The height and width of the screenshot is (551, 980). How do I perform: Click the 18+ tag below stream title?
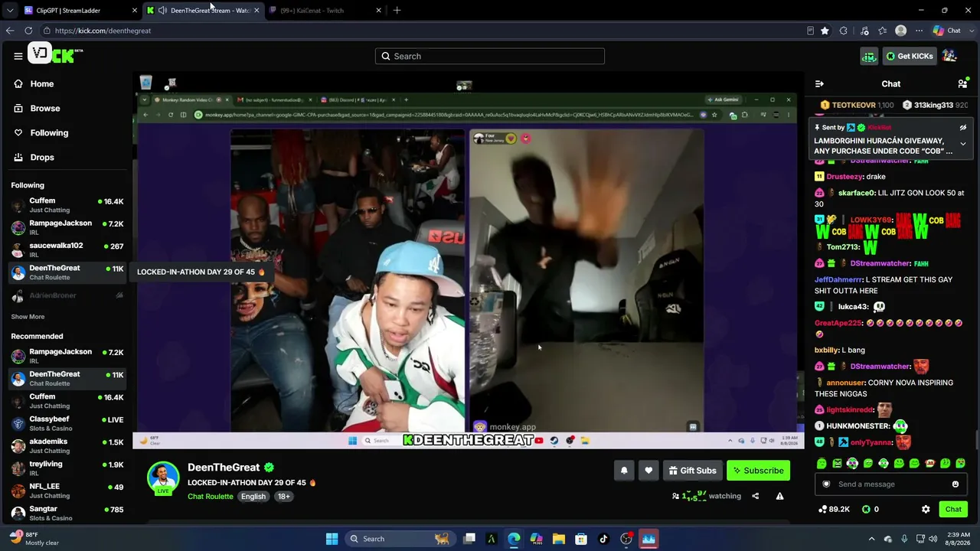click(x=283, y=497)
